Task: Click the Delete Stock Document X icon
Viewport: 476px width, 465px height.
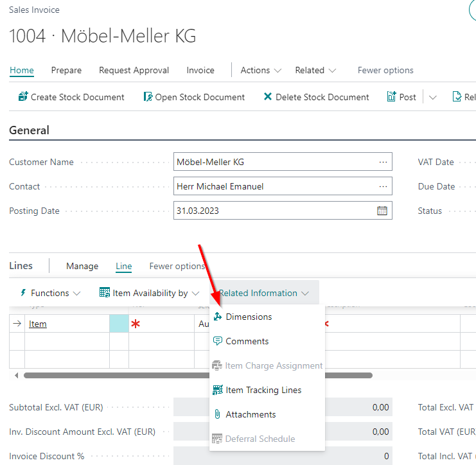Action: [268, 97]
